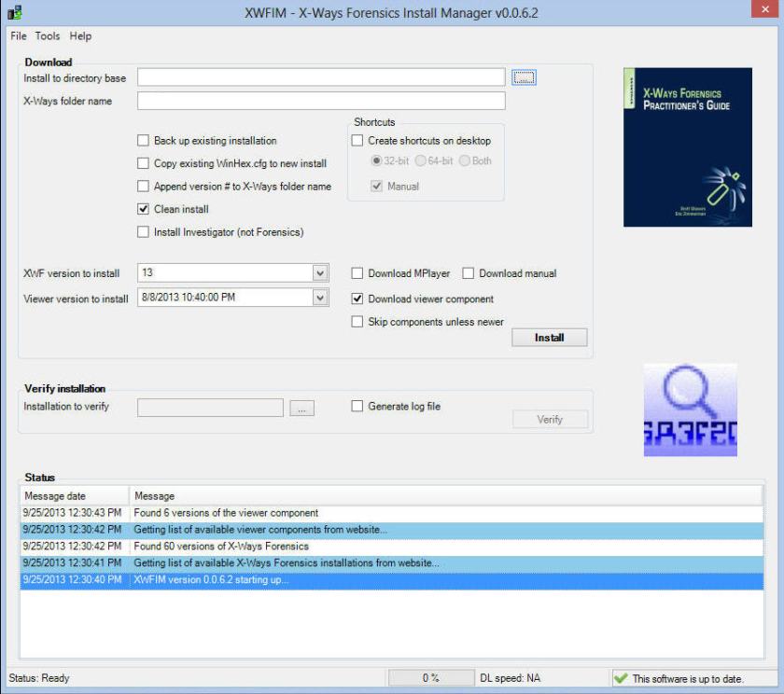The height and width of the screenshot is (694, 784).
Task: Click the X-Ways Forensics Practitioner's Guide book cover
Action: point(674,147)
